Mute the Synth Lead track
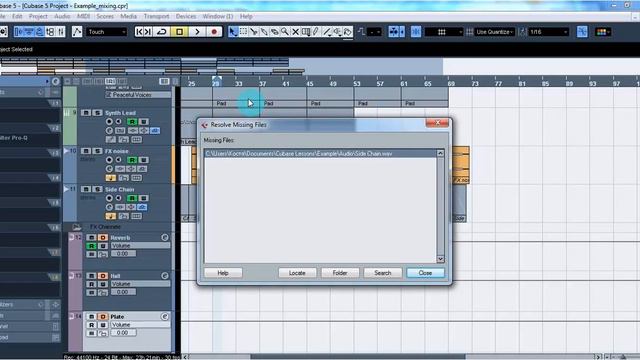The height and width of the screenshot is (360, 640). coord(86,113)
